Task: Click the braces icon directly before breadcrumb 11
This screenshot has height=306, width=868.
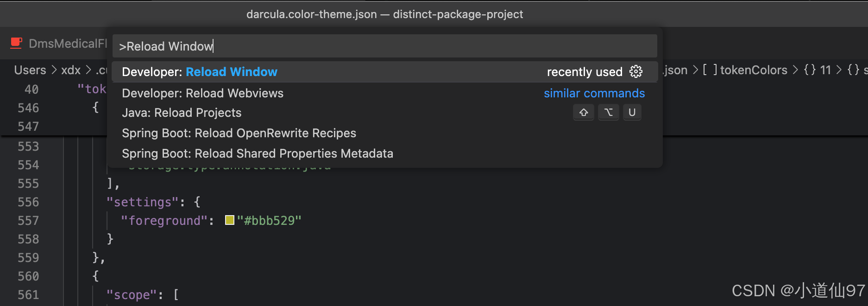Action: pos(810,70)
